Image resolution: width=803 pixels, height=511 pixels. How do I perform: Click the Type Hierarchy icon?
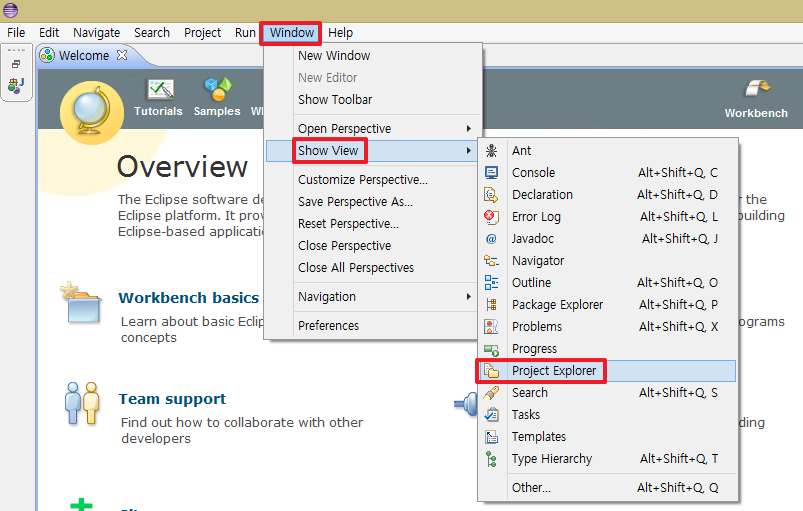(x=491, y=459)
